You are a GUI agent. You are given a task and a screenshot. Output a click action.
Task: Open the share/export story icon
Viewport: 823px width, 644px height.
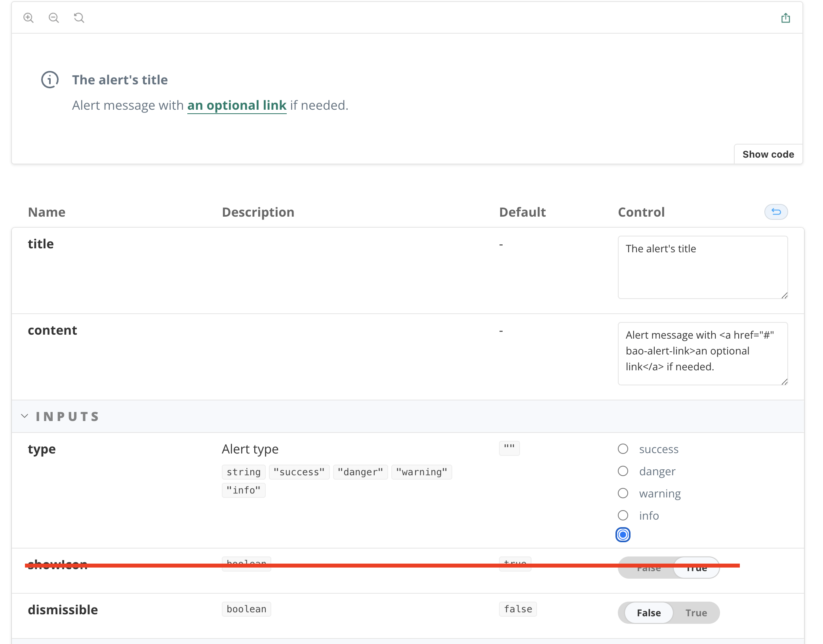coord(786,17)
